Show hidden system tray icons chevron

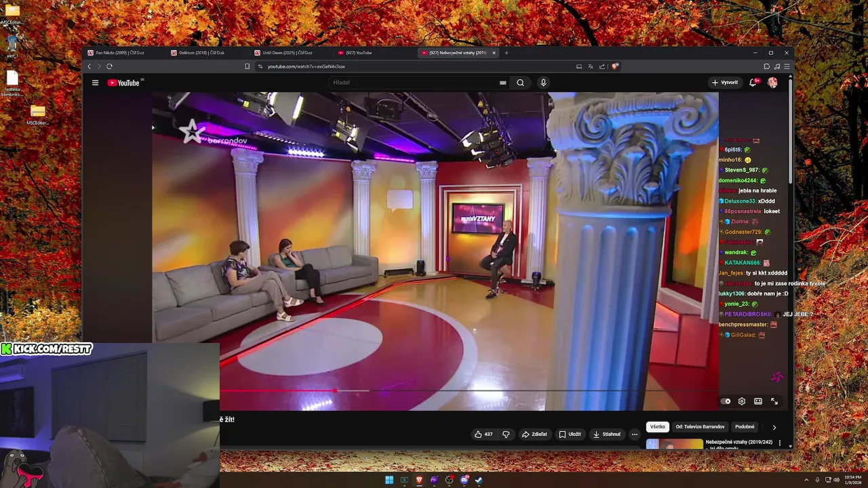click(806, 480)
